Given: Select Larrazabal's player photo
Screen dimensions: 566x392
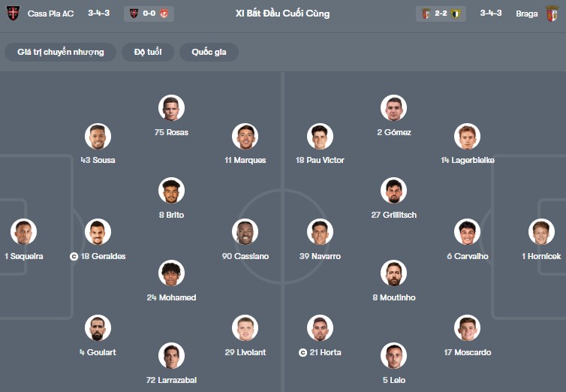Looking at the screenshot, I should [x=171, y=356].
